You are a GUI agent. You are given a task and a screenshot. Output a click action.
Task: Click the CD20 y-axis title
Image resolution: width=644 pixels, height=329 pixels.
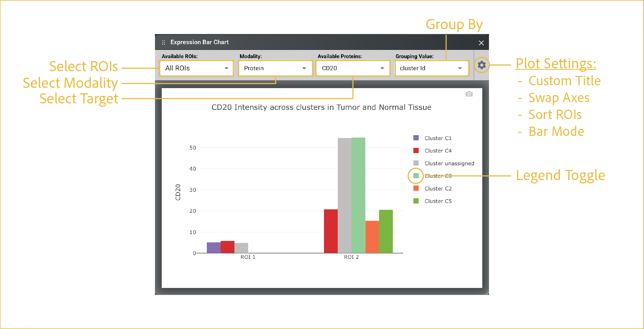click(178, 192)
